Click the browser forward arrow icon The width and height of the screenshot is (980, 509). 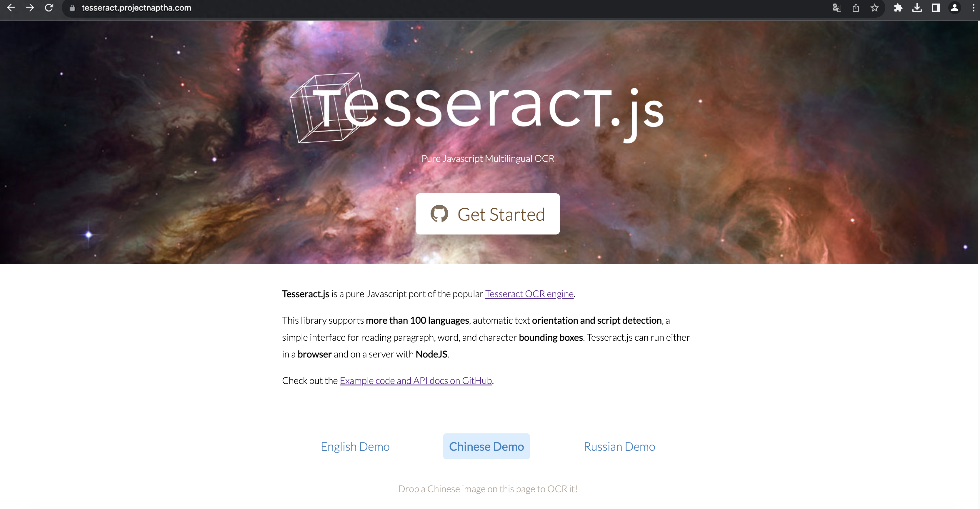point(31,8)
